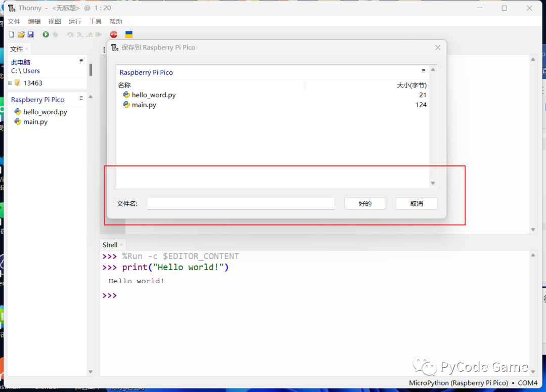Click the MicroPython (Raspberry Pi Pico) interpreter status
This screenshot has width=546, height=392.
coord(458,383)
